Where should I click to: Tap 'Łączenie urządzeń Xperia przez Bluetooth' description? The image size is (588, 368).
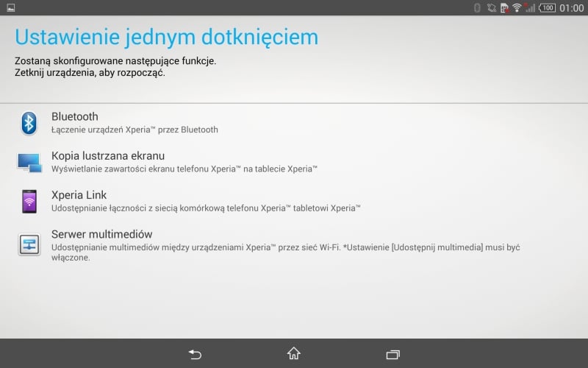coord(135,130)
